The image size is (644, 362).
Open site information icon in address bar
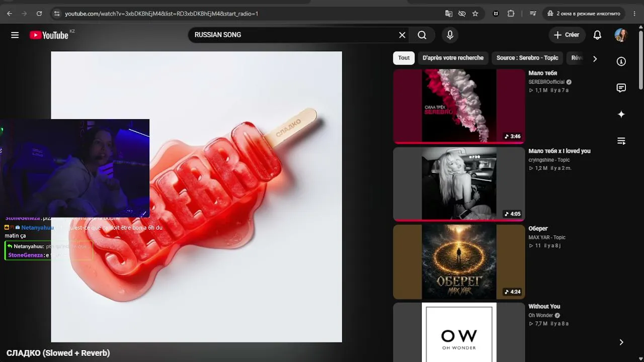[x=56, y=14]
